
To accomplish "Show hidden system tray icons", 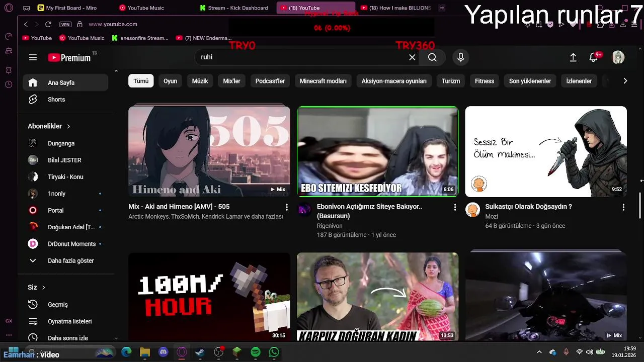I will click(x=539, y=352).
